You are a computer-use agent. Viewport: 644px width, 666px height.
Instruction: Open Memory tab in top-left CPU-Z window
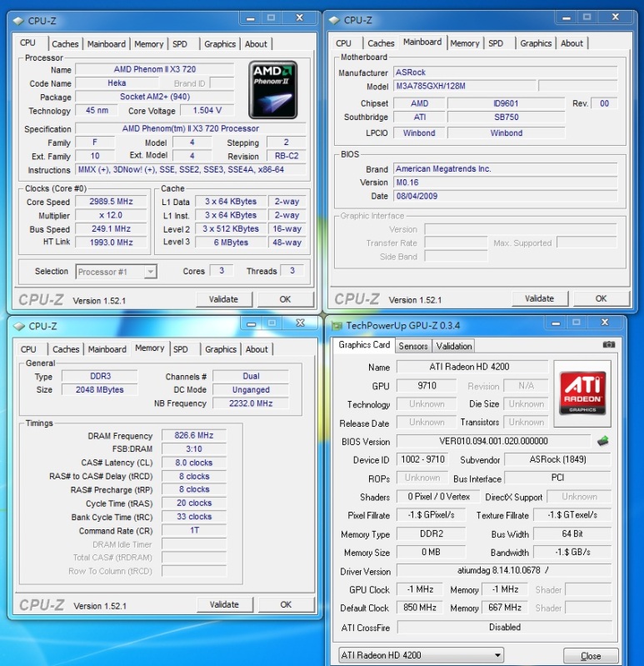pos(148,43)
